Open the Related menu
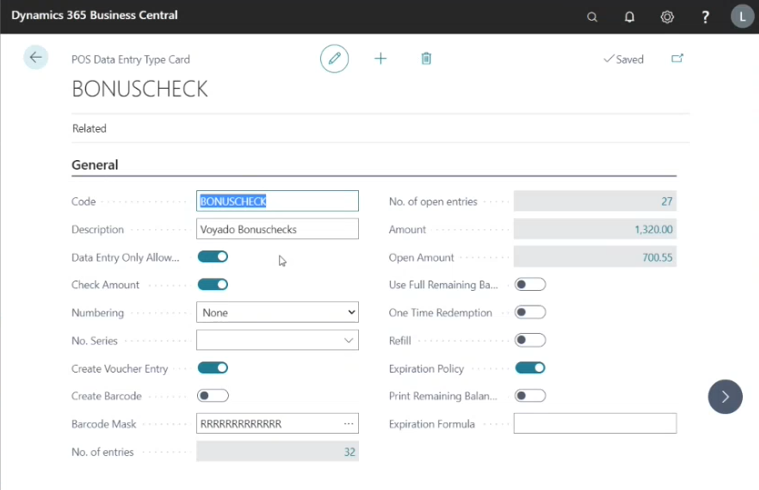This screenshot has height=490, width=759. [89, 128]
